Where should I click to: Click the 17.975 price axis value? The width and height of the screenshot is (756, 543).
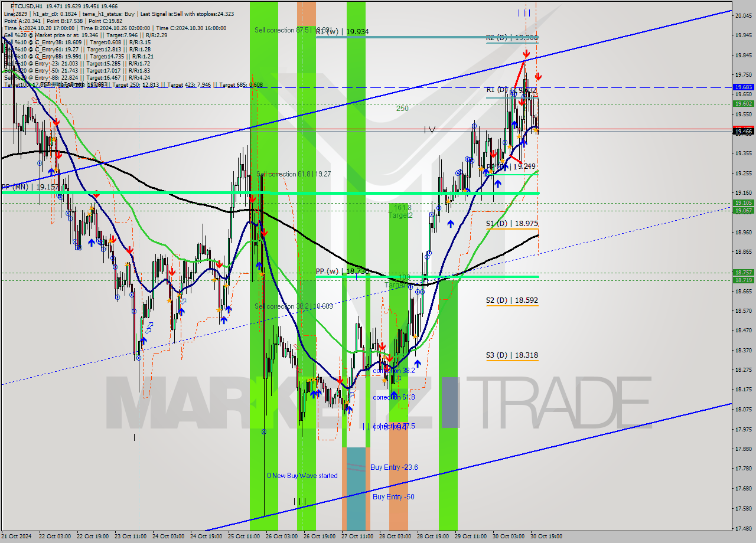point(743,429)
